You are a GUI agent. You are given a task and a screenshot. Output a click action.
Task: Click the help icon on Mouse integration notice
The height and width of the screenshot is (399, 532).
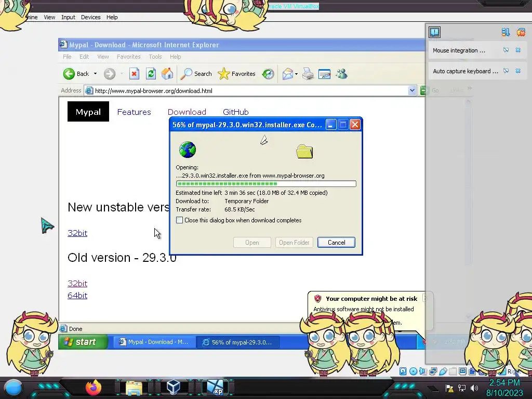click(506, 50)
